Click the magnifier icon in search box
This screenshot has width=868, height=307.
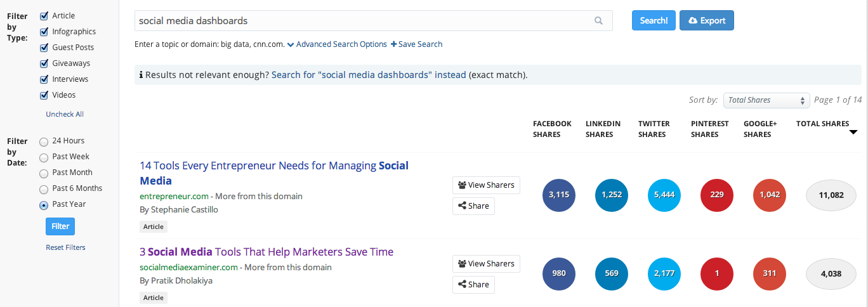tap(598, 21)
